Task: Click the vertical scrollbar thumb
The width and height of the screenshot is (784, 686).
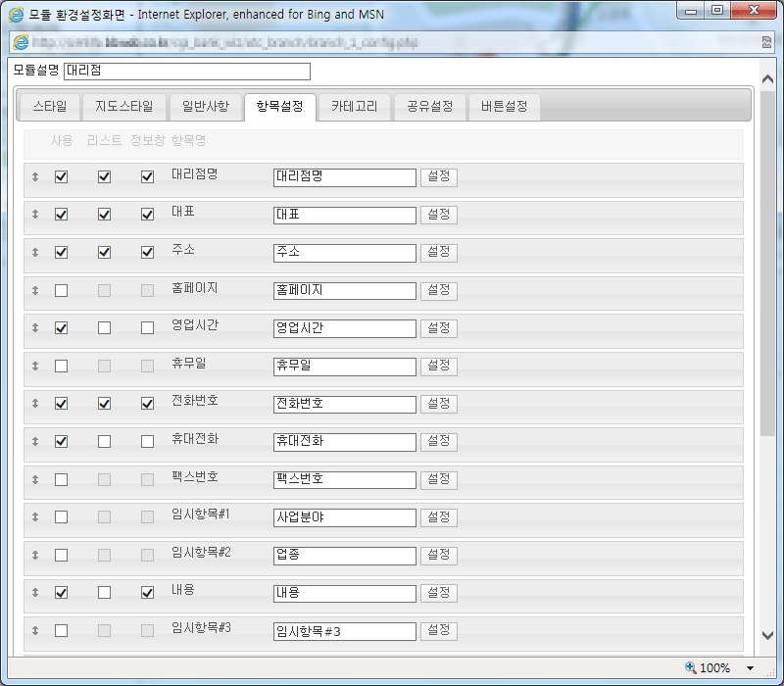Action: [x=767, y=265]
